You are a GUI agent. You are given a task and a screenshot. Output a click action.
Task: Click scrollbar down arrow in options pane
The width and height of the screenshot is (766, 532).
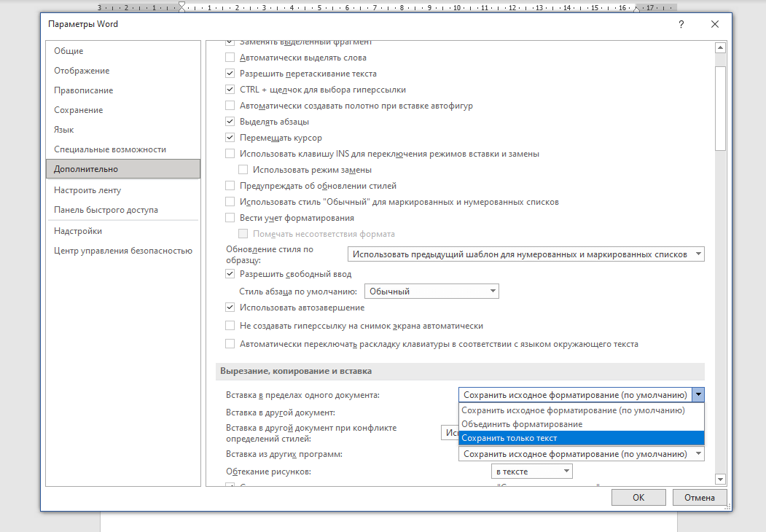(x=720, y=480)
